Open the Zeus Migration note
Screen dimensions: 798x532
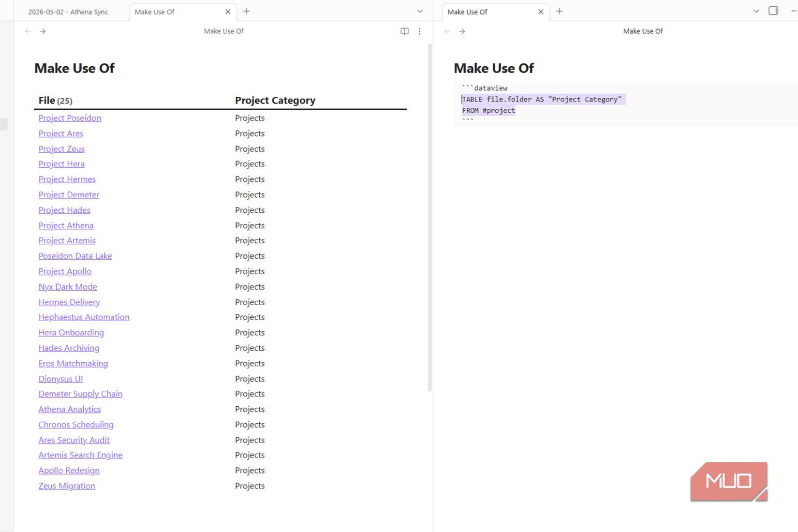click(67, 486)
